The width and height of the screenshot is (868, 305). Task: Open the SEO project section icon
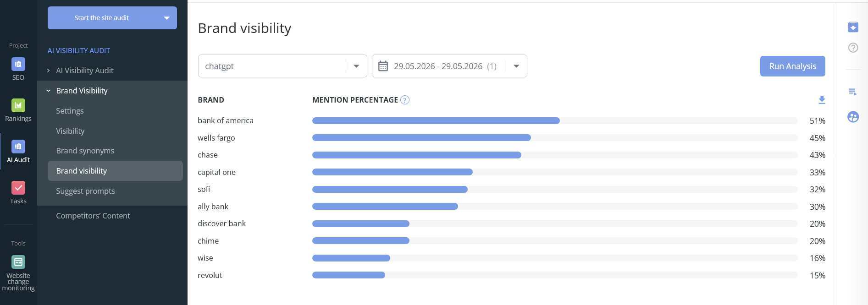click(x=18, y=64)
